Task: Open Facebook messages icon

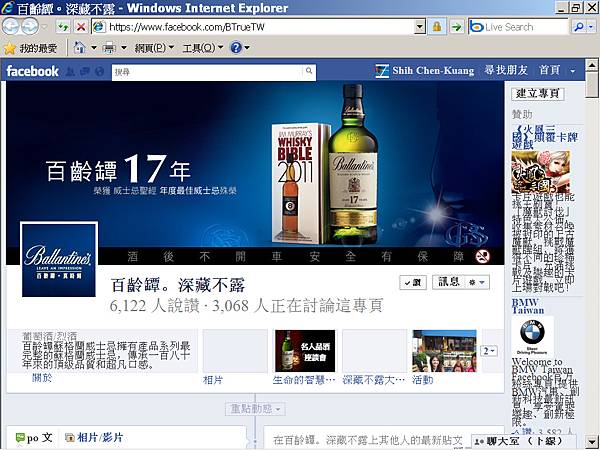Action: click(x=85, y=71)
